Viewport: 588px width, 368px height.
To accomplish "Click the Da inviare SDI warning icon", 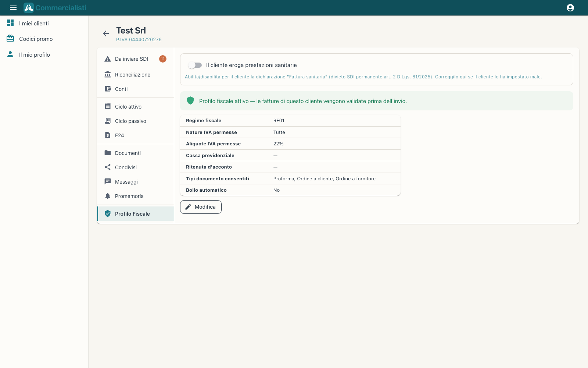I will [x=108, y=59].
